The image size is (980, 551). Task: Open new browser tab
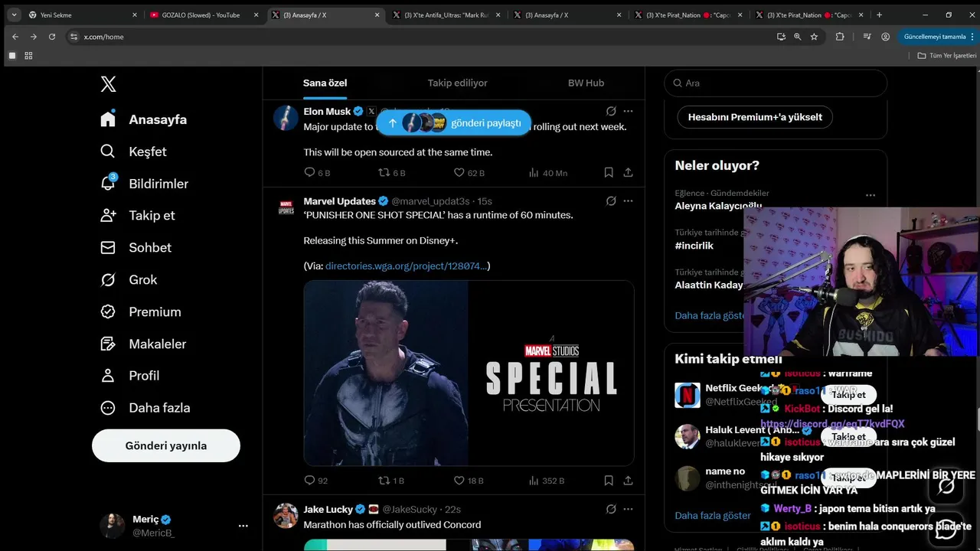tap(879, 15)
